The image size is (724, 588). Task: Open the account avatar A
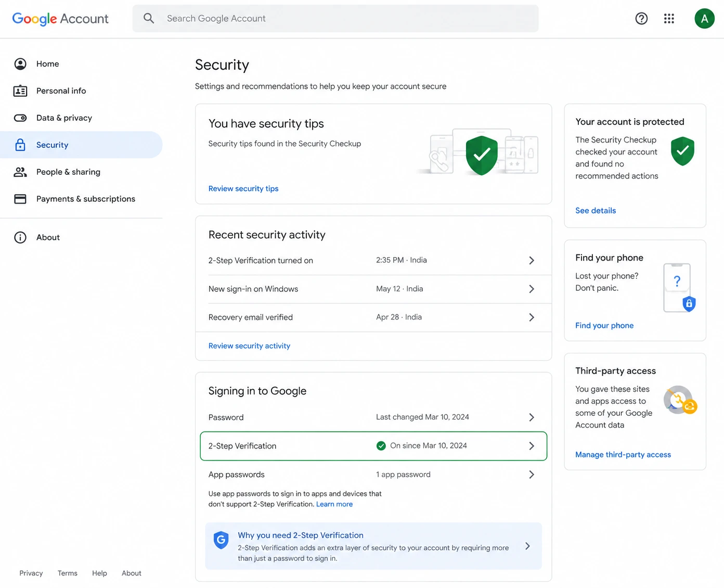[x=704, y=19]
